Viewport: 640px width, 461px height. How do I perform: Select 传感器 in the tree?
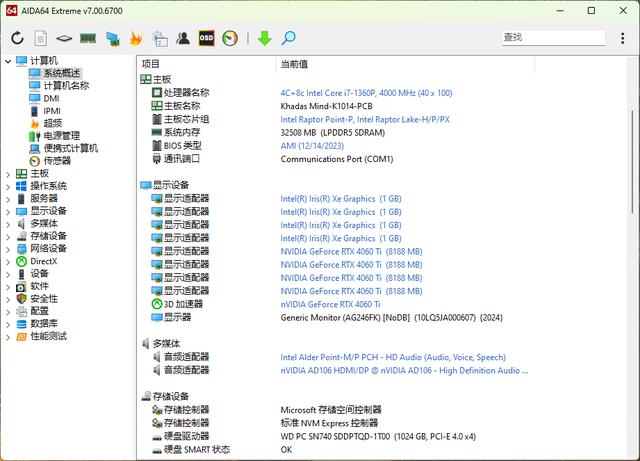point(57,161)
